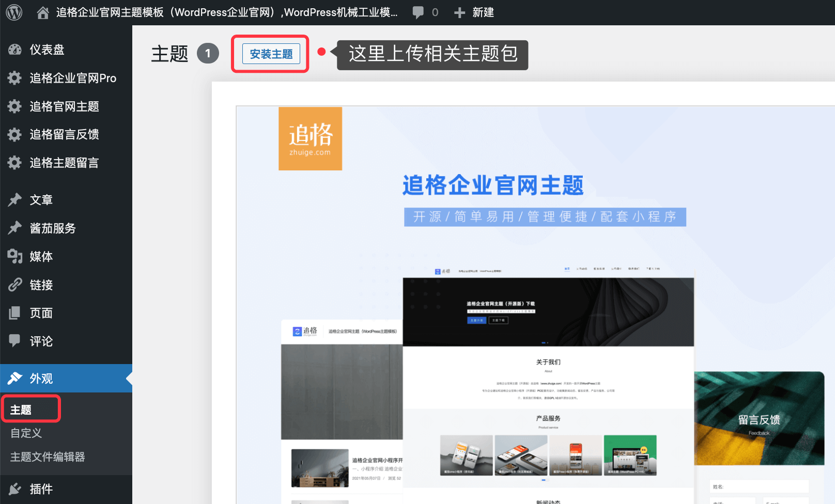Image resolution: width=835 pixels, height=504 pixels.
Task: Click gear icon beside 追格企业官网Pro
Action: tap(15, 78)
